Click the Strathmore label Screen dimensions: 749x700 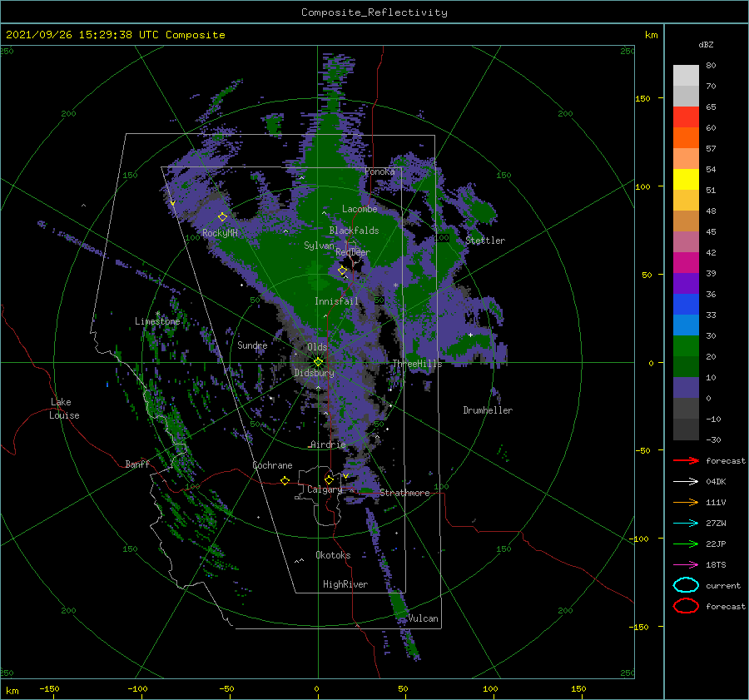pyautogui.click(x=404, y=493)
